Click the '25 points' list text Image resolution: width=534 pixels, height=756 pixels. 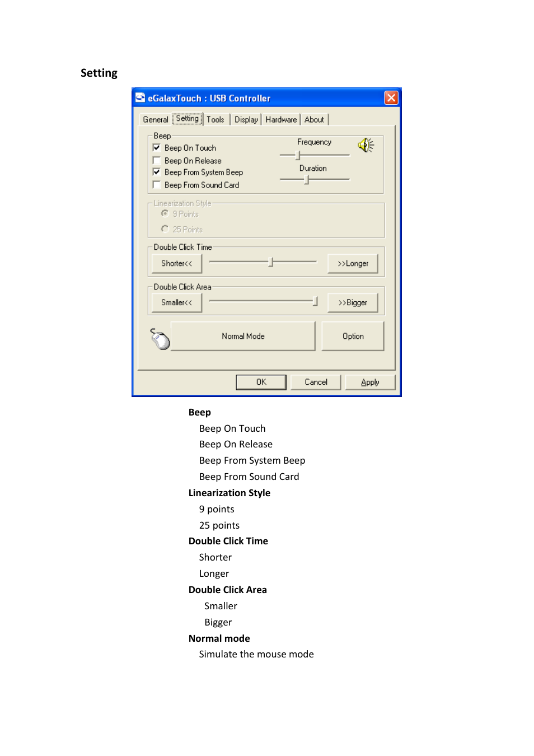click(219, 525)
